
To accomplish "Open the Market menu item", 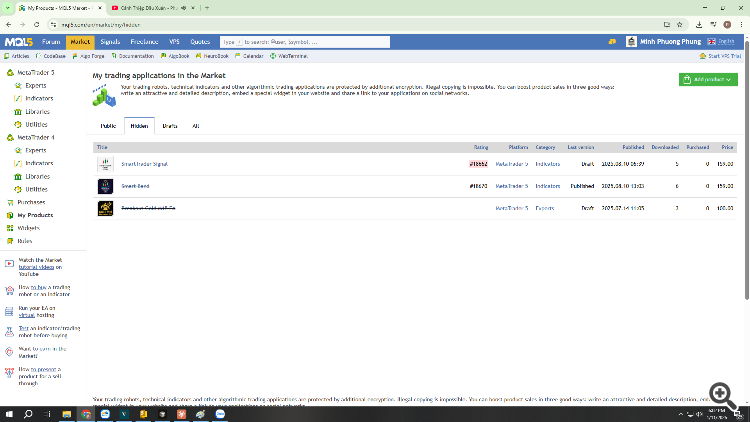I will tap(80, 42).
